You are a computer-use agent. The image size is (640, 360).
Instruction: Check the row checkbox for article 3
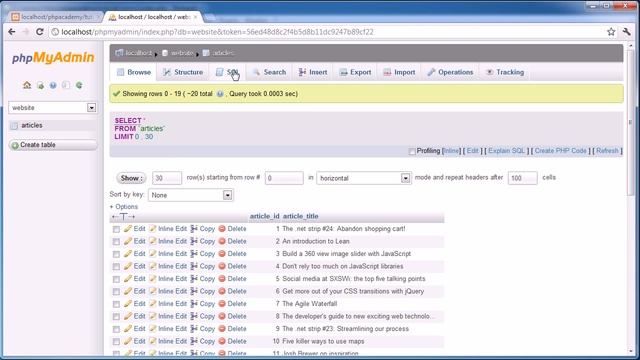[x=116, y=254]
